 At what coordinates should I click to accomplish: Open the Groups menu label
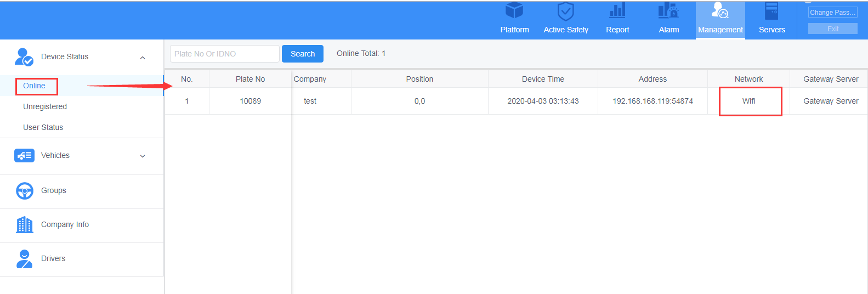(54, 190)
